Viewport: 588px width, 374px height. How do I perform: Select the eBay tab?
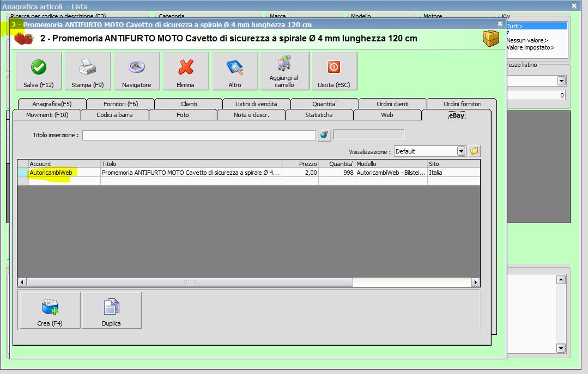click(456, 115)
